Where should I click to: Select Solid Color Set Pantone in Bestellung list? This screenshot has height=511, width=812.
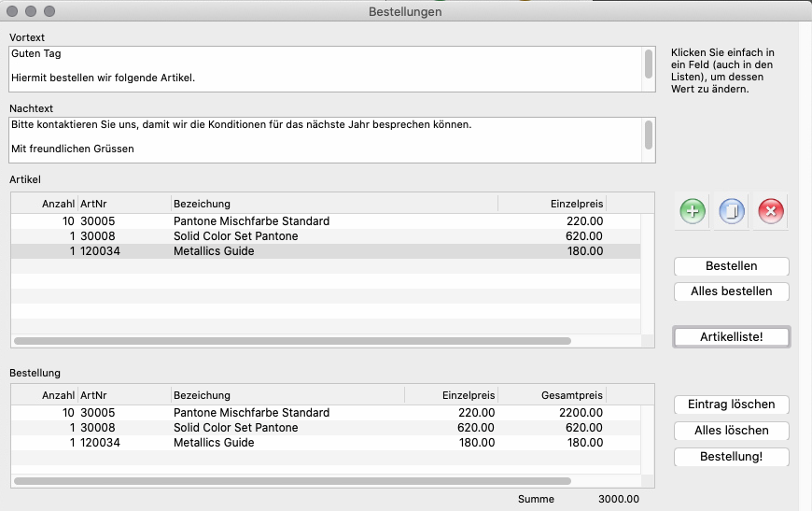coord(235,428)
